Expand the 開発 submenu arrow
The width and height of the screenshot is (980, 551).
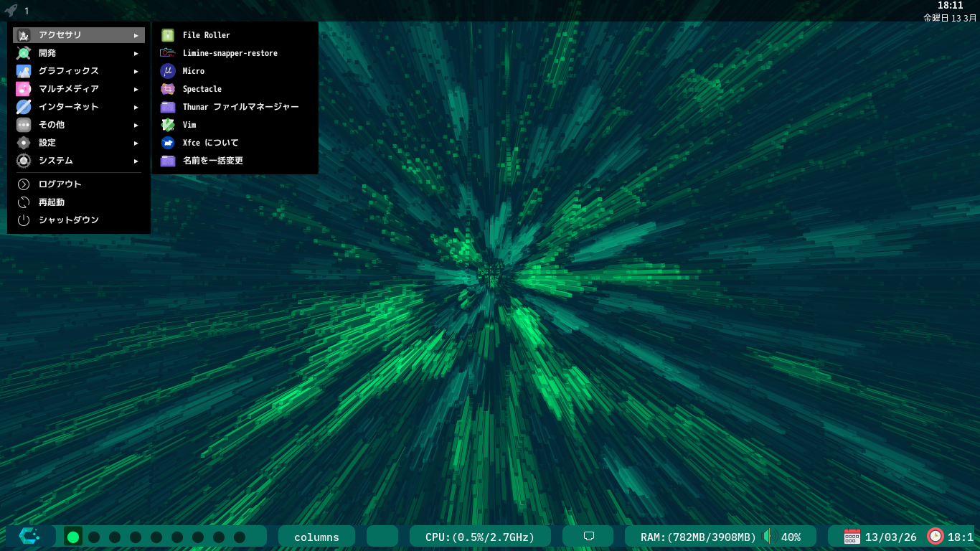(136, 53)
